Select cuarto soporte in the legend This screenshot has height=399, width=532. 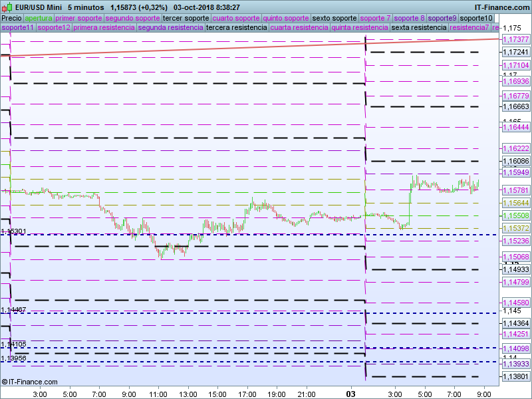236,18
